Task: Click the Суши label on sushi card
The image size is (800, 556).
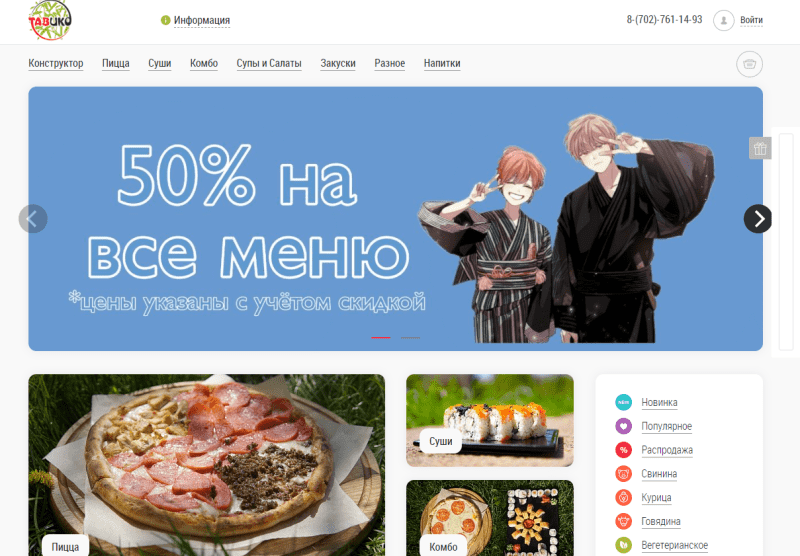Action: (x=441, y=441)
